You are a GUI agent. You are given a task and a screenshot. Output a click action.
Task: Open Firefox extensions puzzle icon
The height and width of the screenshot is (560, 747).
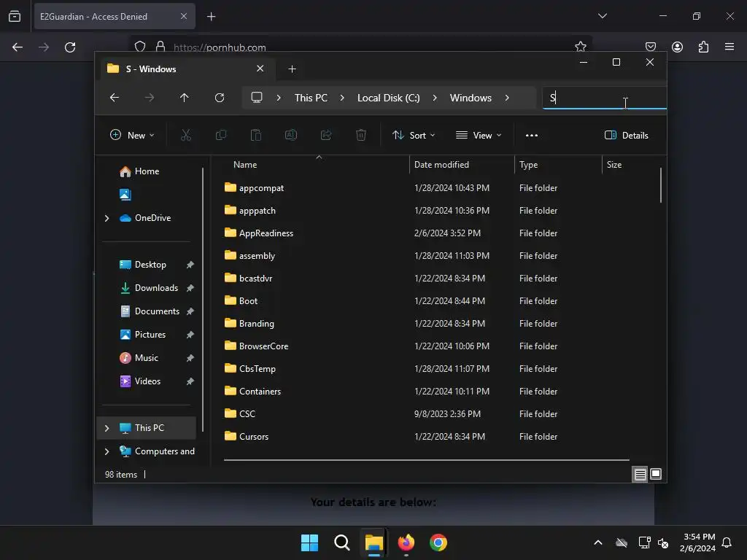pos(703,47)
